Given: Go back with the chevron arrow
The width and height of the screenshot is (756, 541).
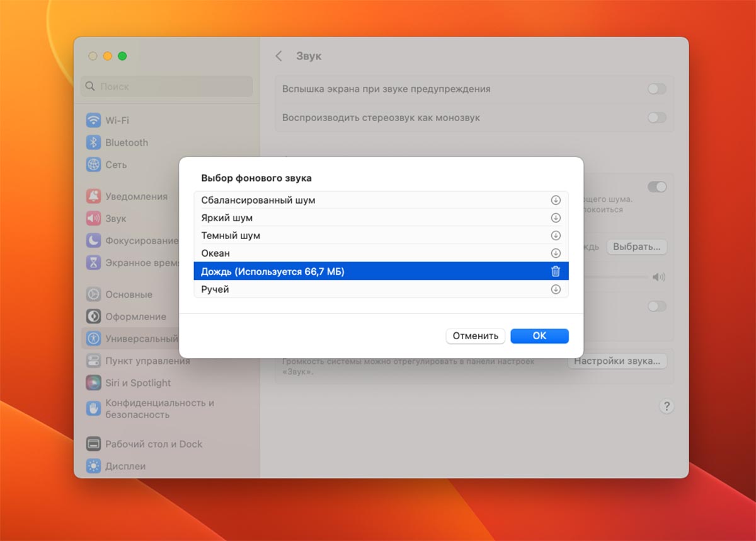Looking at the screenshot, I should click(278, 56).
